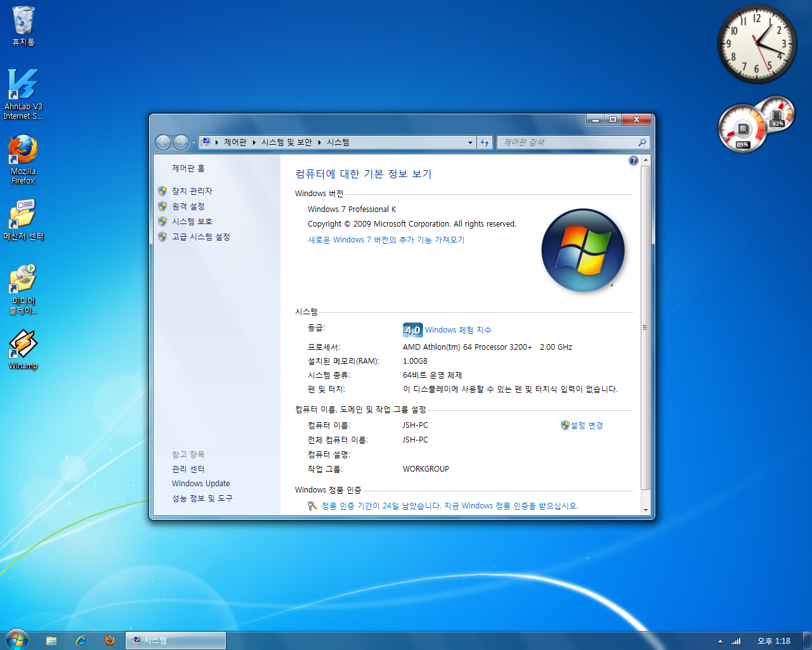
Task: Open 원격 설정 from the sidebar
Action: click(x=188, y=206)
